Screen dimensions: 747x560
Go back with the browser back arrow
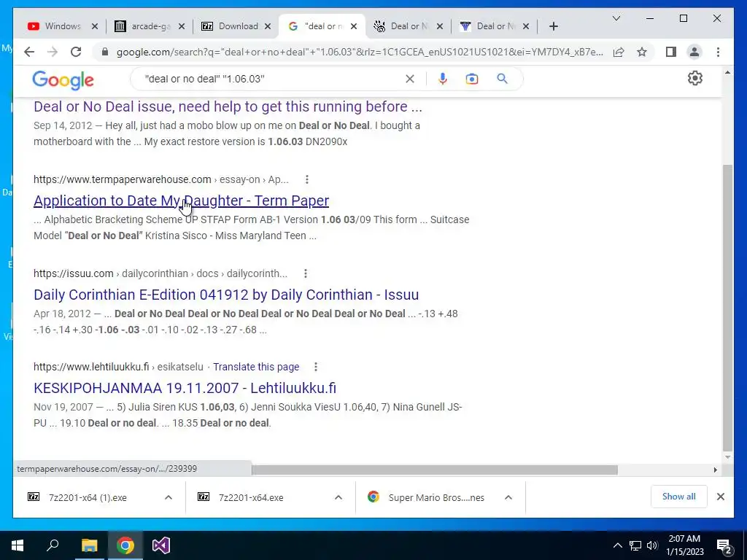click(29, 52)
